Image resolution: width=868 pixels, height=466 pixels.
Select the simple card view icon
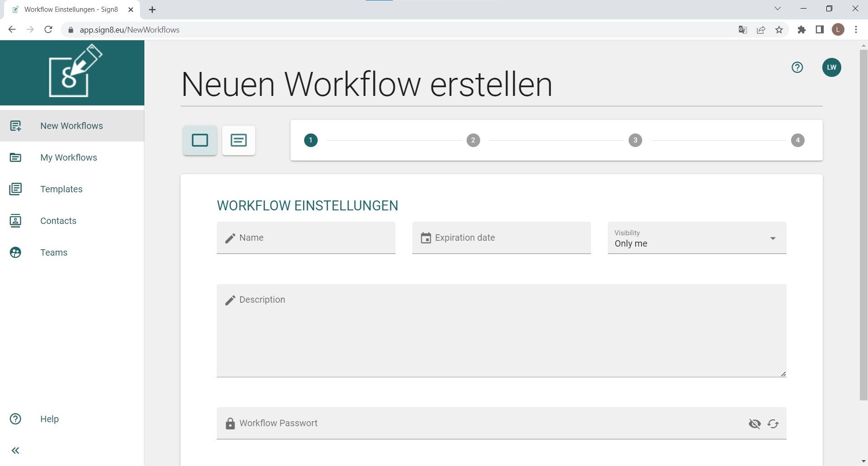pyautogui.click(x=200, y=140)
